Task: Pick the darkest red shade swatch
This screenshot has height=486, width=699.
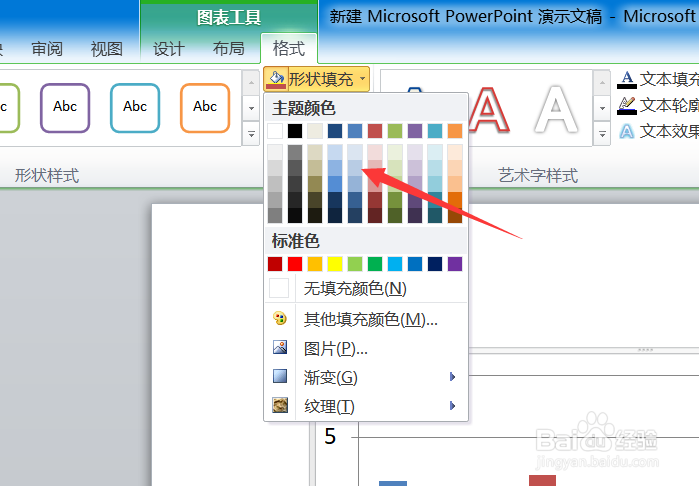Action: click(375, 215)
